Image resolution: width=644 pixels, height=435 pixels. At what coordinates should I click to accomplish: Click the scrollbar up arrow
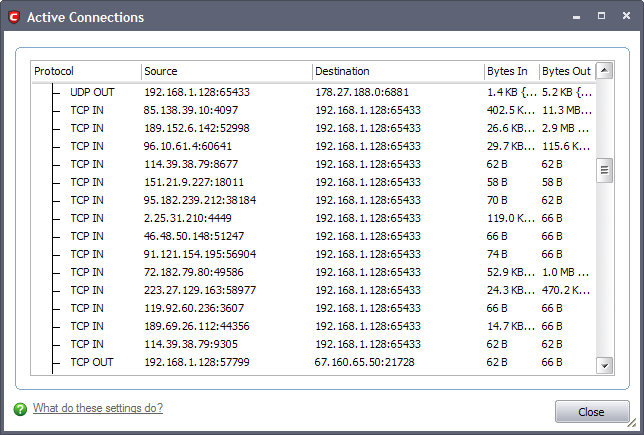click(x=604, y=71)
